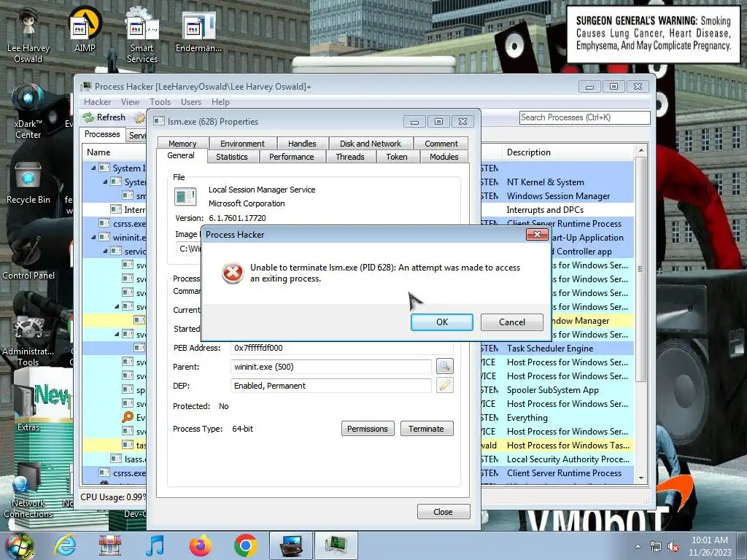Open the Recycle Bin

coord(28,184)
